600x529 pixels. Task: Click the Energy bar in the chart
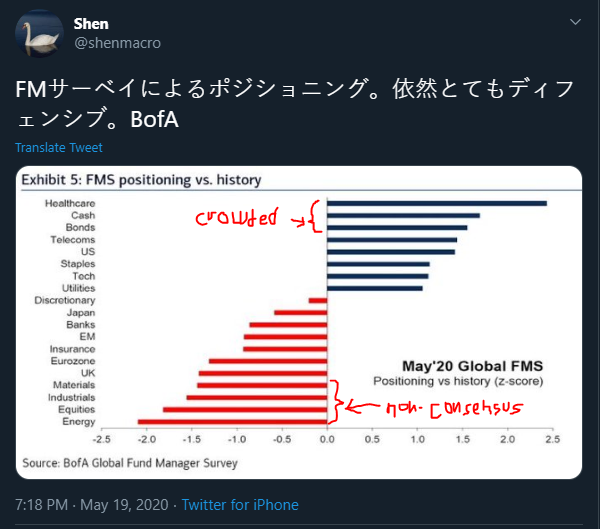tap(232, 422)
